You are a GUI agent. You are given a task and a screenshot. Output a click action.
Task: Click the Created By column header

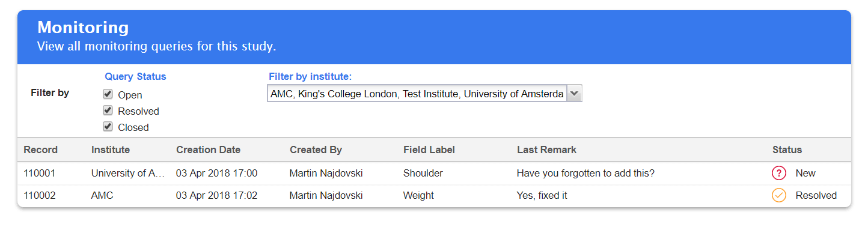[316, 150]
